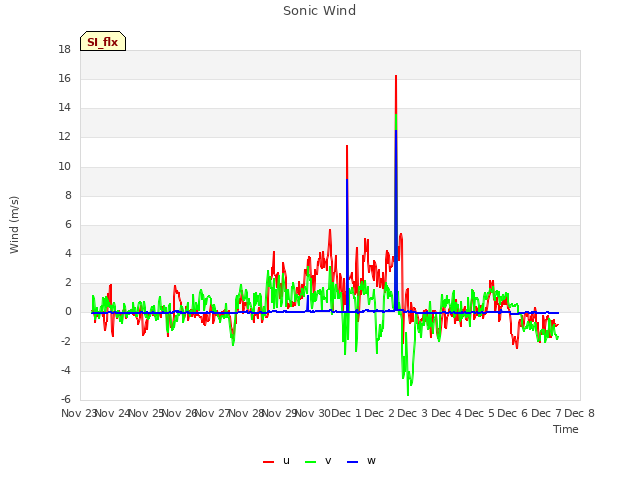The image size is (640, 480).
Task: Click the Dec 2 x-axis label
Action: 380,413
